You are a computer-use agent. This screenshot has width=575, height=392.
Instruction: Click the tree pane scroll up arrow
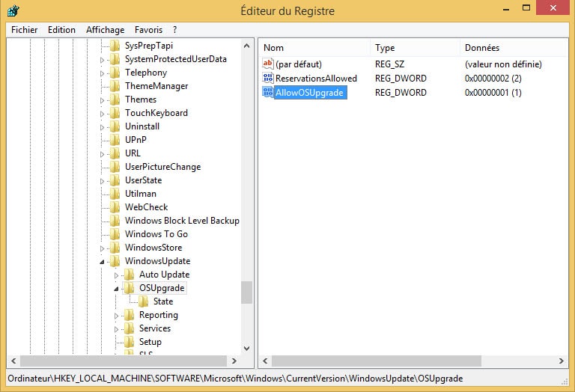247,46
